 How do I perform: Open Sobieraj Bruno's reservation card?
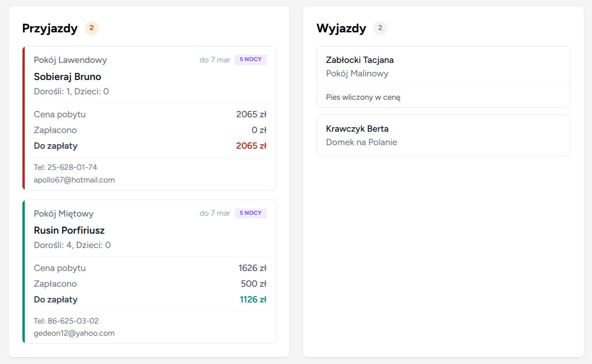pos(67,76)
